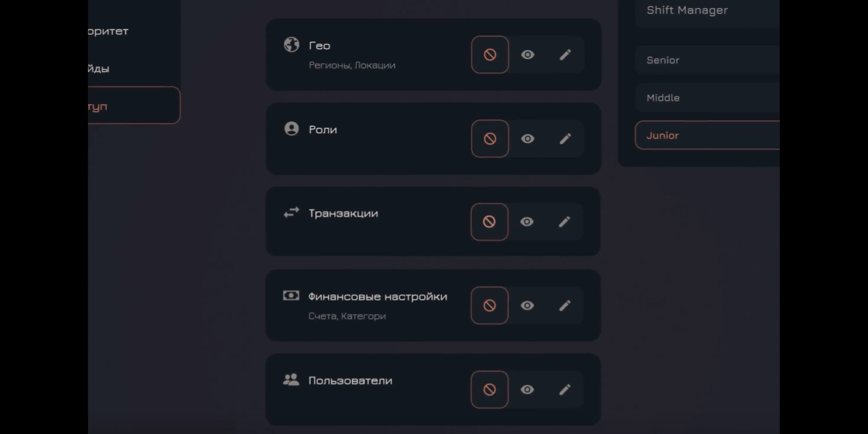Viewport: 868px width, 434px height.
Task: Pick the Shift Manager role
Action: (x=707, y=10)
